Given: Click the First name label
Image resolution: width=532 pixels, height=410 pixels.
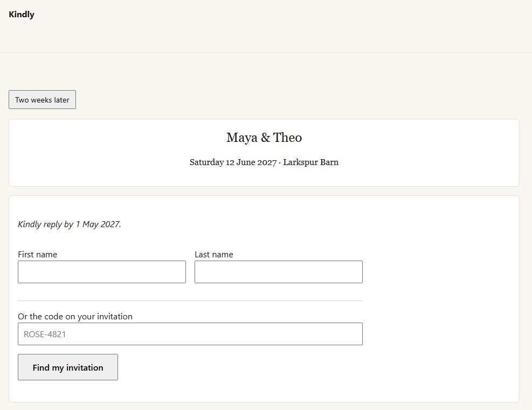Looking at the screenshot, I should click(x=37, y=255).
